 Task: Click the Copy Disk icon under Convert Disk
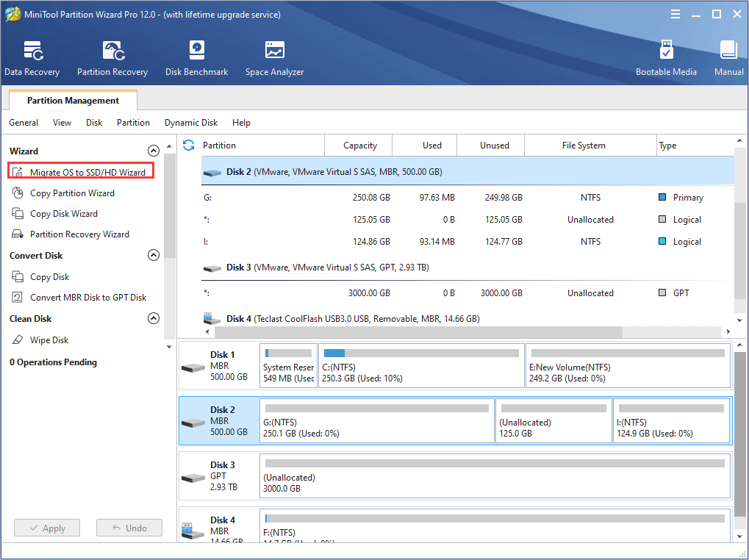point(18,277)
